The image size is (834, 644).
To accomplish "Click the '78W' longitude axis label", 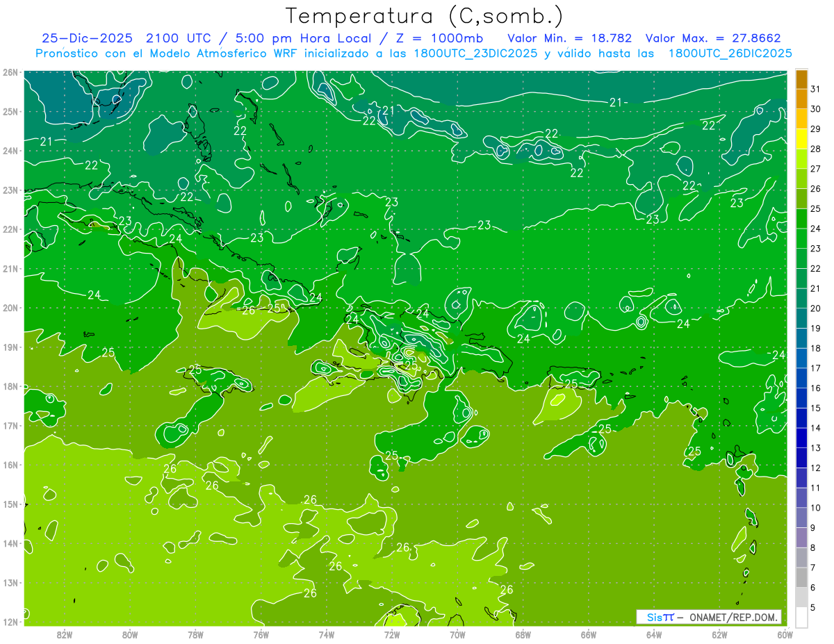I will point(195,634).
